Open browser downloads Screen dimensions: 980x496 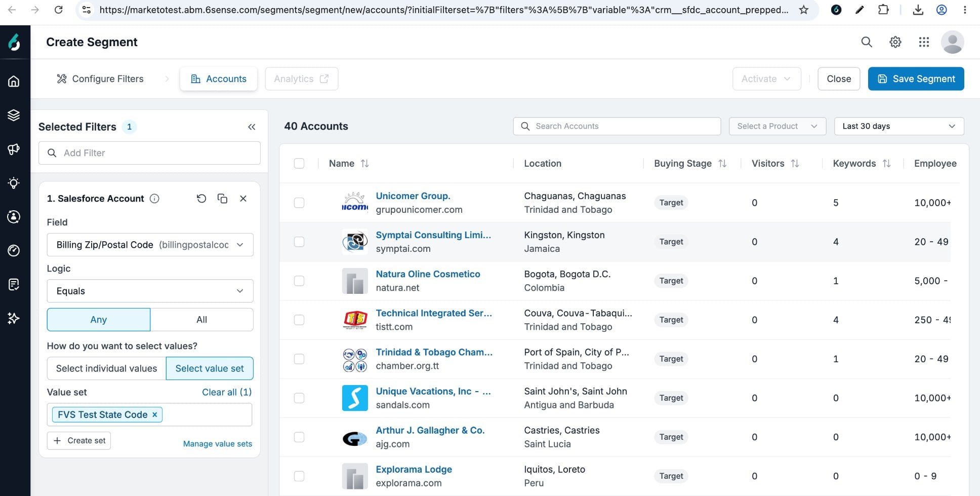click(918, 10)
